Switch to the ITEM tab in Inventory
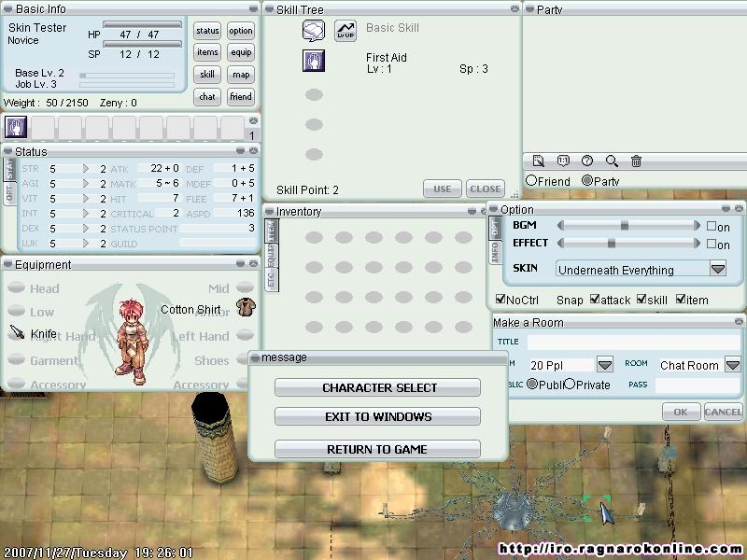The width and height of the screenshot is (747, 560). (x=272, y=231)
